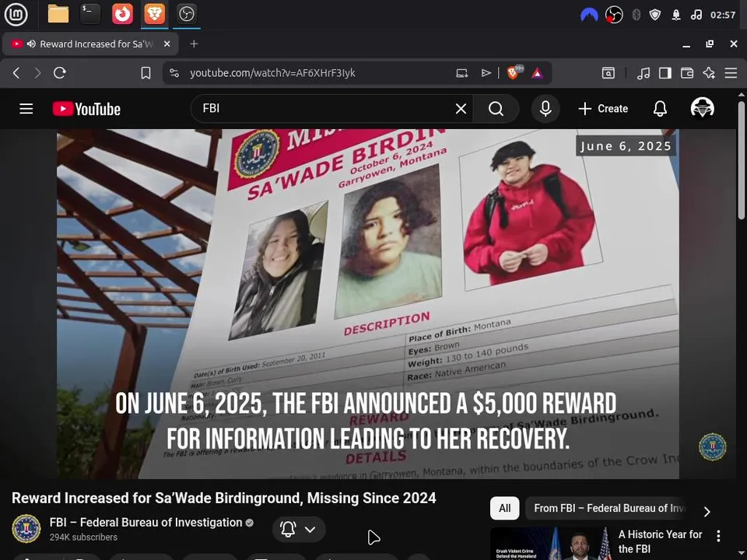
Task: Open the Brave main hamburger menu
Action: tap(731, 73)
